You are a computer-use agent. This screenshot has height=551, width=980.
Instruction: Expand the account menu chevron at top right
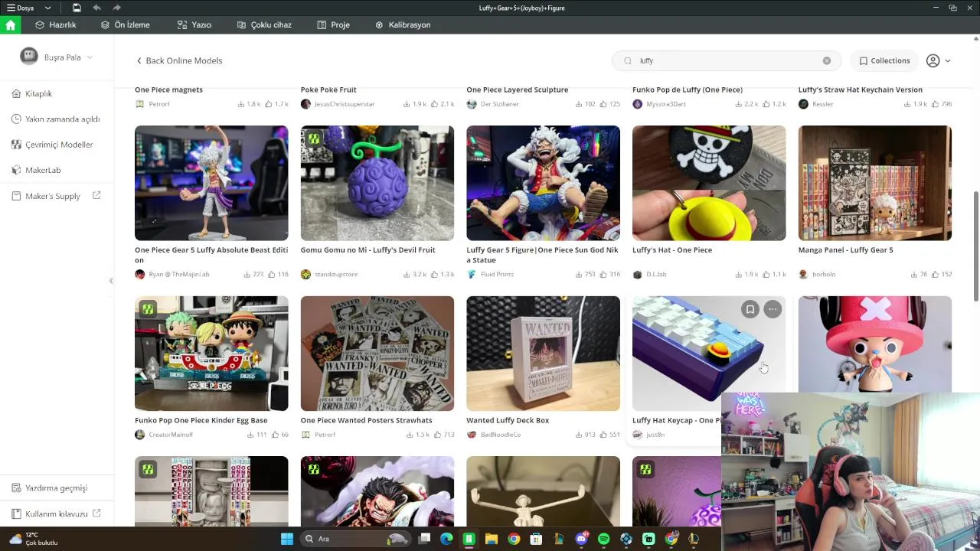(948, 60)
